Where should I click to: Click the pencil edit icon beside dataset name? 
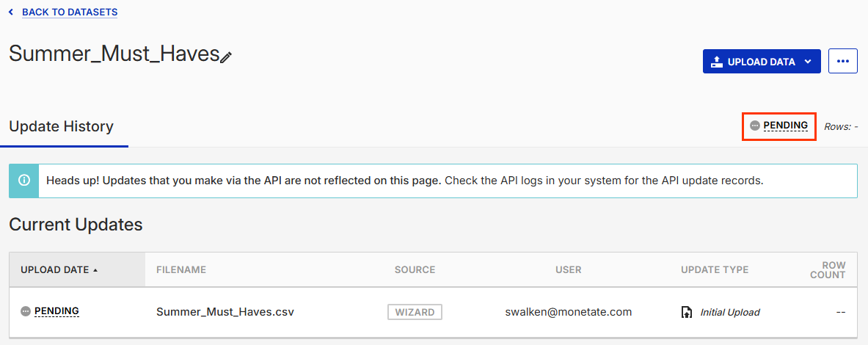click(x=226, y=57)
